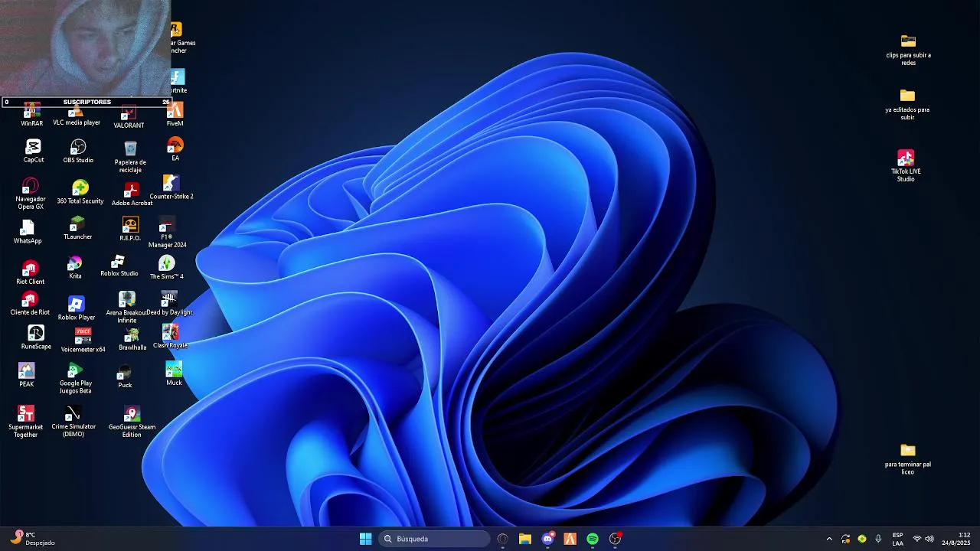The width and height of the screenshot is (980, 551).
Task: Launch GeoGuessr Steam Edition icon
Action: point(132,422)
